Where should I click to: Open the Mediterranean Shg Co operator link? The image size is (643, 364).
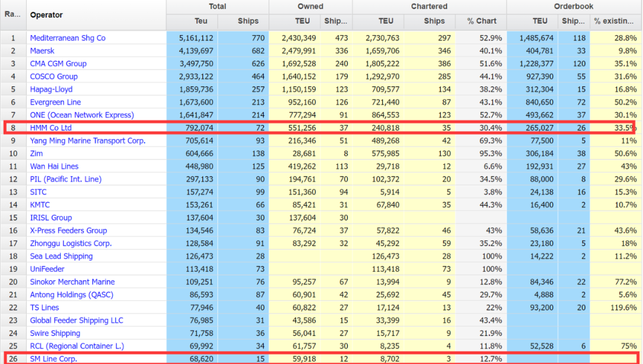click(x=68, y=38)
